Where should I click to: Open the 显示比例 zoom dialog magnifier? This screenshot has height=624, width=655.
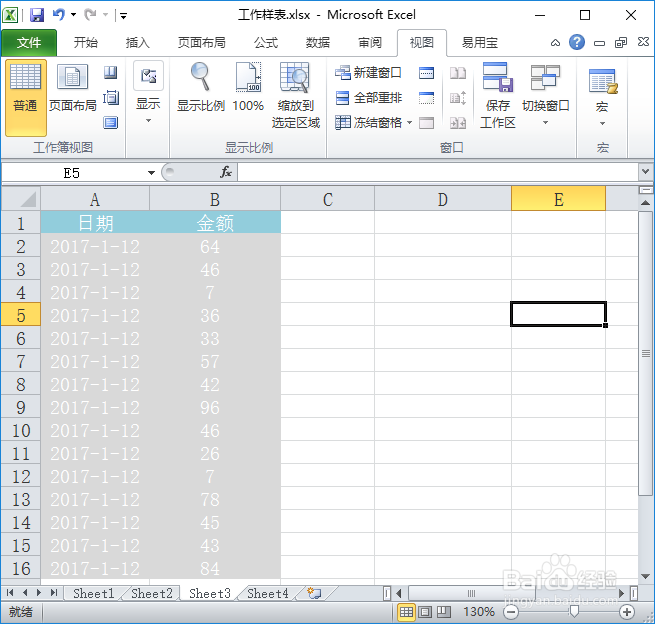pos(201,88)
